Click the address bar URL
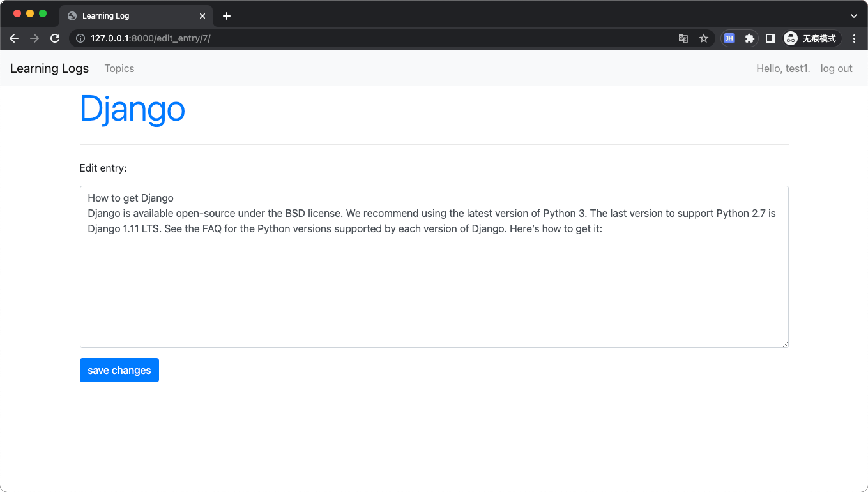This screenshot has height=492, width=868. pyautogui.click(x=151, y=38)
